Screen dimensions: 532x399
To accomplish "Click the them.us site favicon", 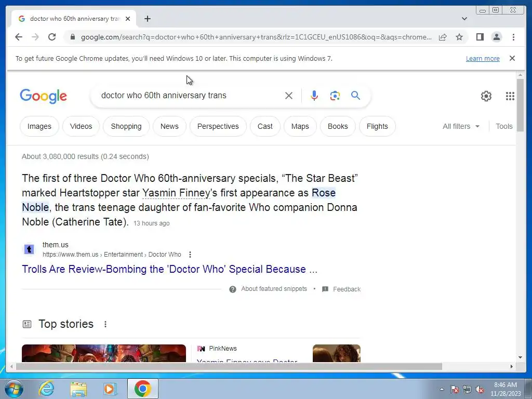I will coord(29,249).
